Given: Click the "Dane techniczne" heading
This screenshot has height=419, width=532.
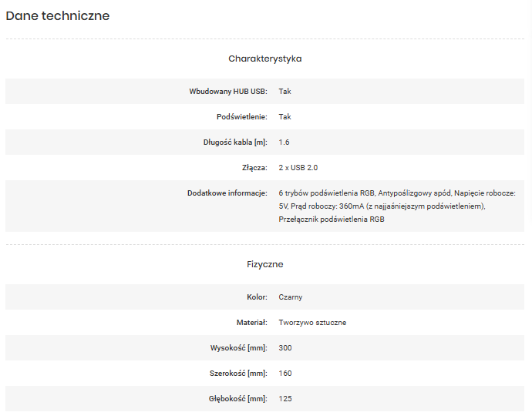Looking at the screenshot, I should (58, 15).
